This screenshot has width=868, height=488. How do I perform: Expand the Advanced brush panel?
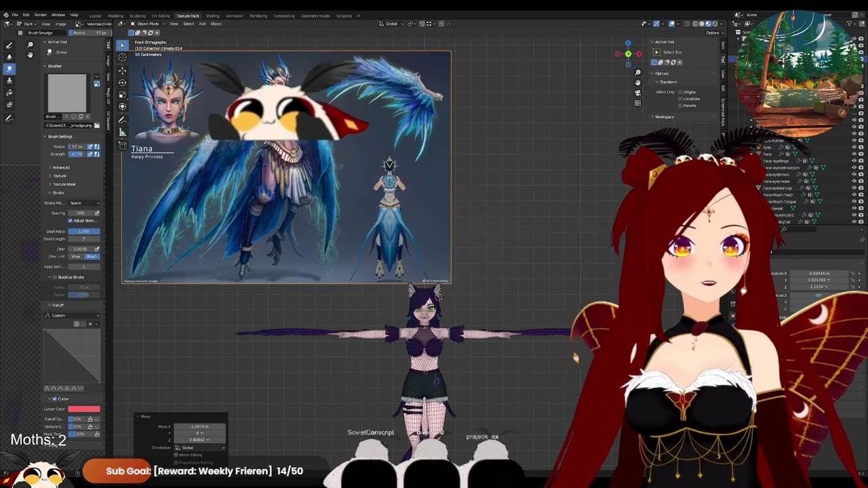pos(60,167)
